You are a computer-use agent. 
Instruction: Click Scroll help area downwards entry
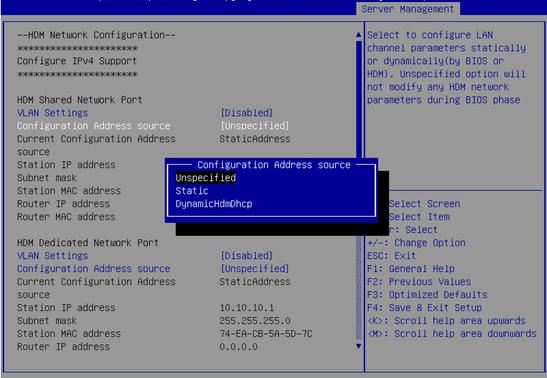452,334
